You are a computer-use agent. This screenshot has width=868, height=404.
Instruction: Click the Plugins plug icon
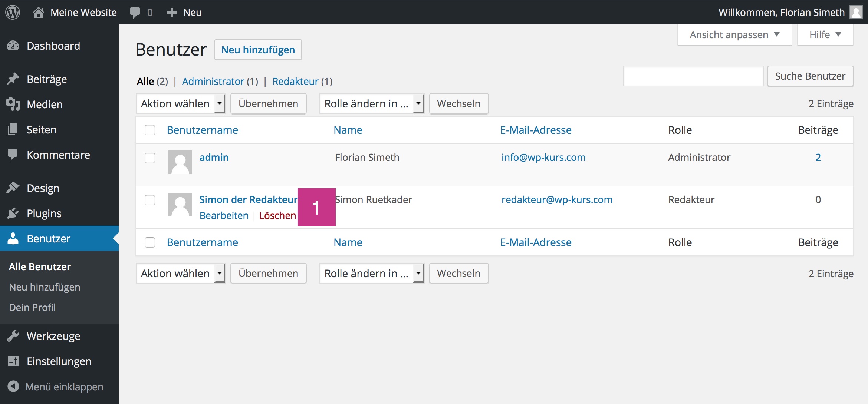tap(13, 213)
